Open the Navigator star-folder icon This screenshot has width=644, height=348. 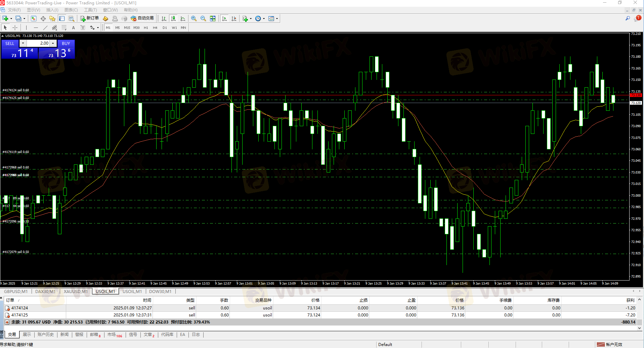[x=52, y=18]
